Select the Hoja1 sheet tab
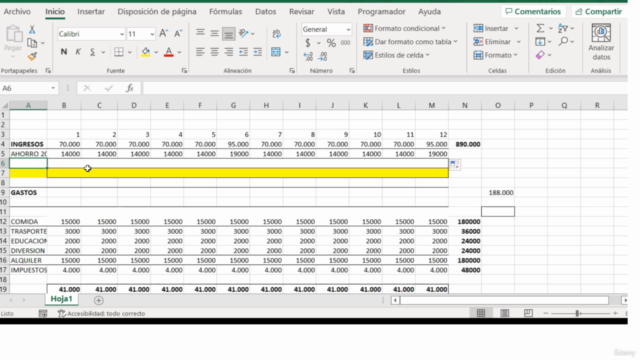The image size is (640, 360). pyautogui.click(x=61, y=299)
